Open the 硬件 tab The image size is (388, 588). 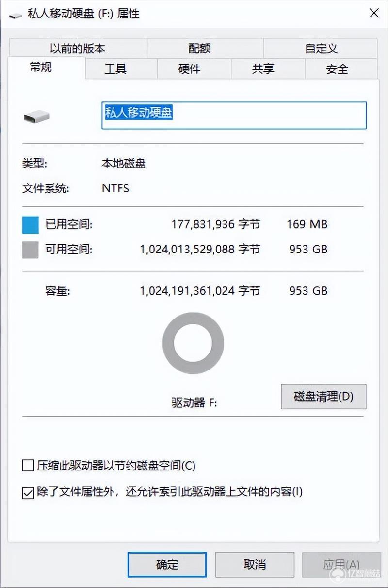pyautogui.click(x=189, y=69)
